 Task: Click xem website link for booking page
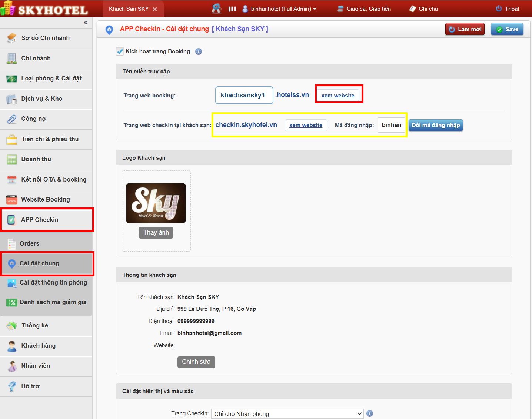tap(338, 96)
